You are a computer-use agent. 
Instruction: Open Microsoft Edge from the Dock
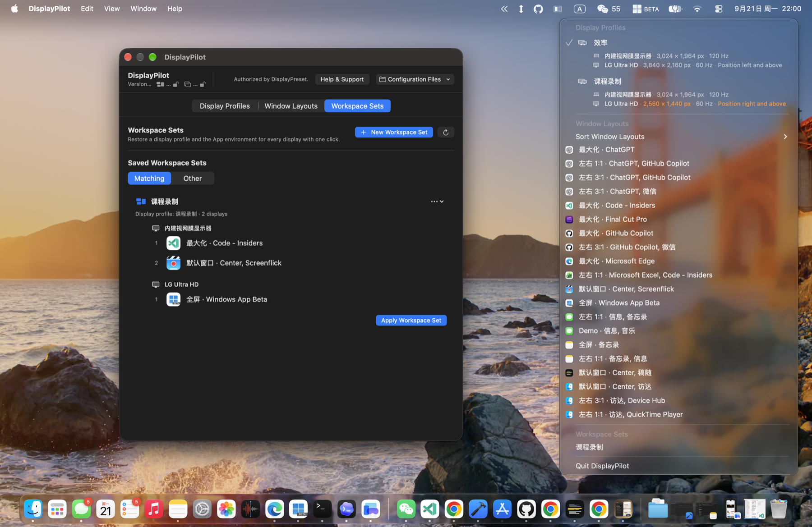274,509
